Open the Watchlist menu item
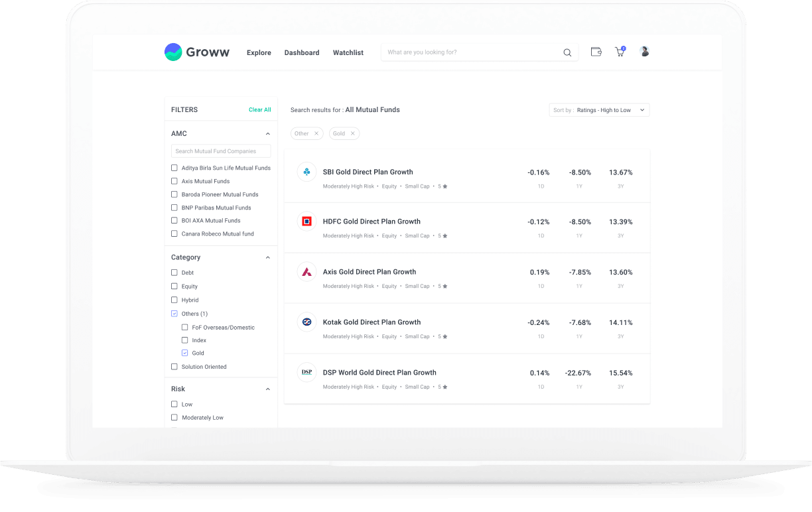The image size is (812, 512). [348, 53]
